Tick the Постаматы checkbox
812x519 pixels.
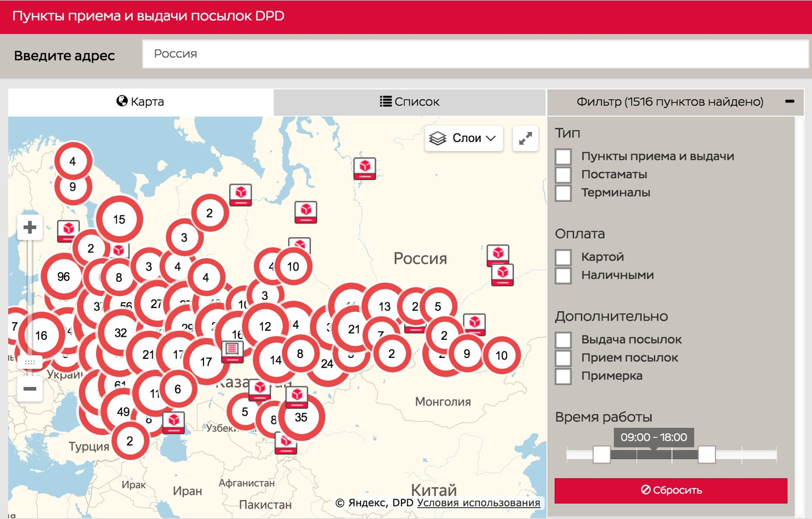pyautogui.click(x=564, y=174)
